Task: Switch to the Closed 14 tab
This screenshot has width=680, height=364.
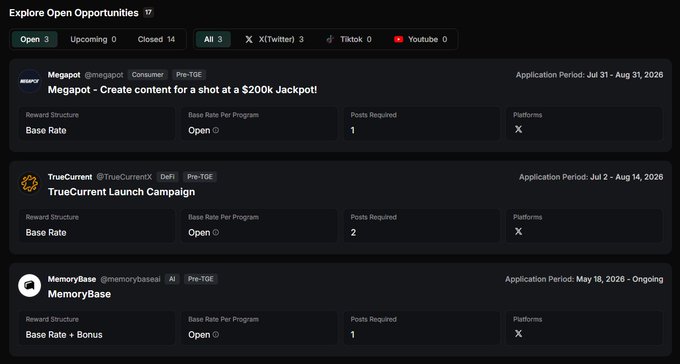Action: click(x=156, y=39)
